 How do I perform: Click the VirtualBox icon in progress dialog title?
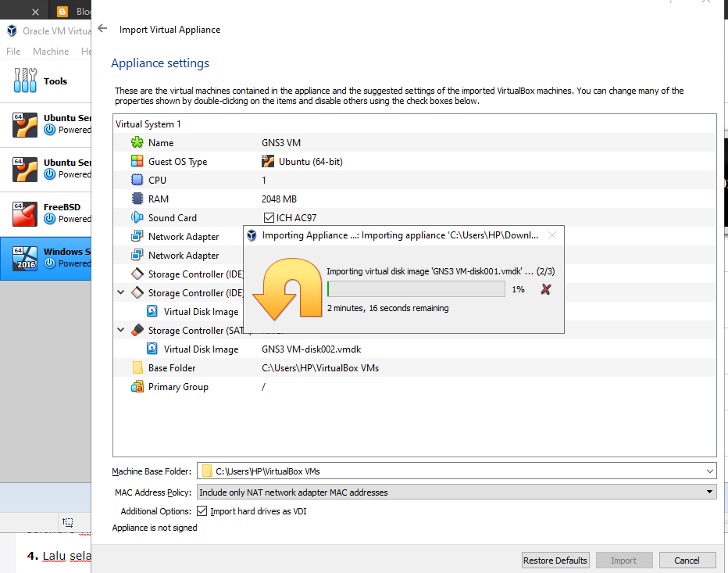[x=252, y=235]
